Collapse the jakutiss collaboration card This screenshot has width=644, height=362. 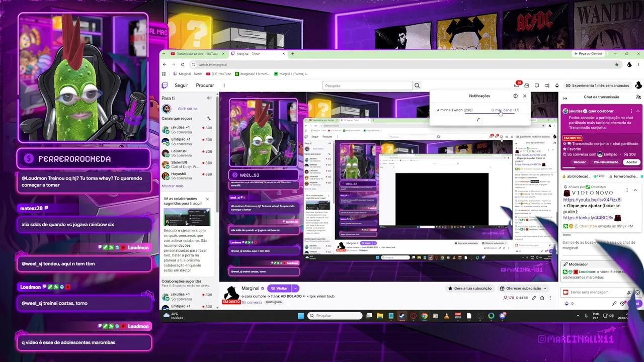click(638, 111)
